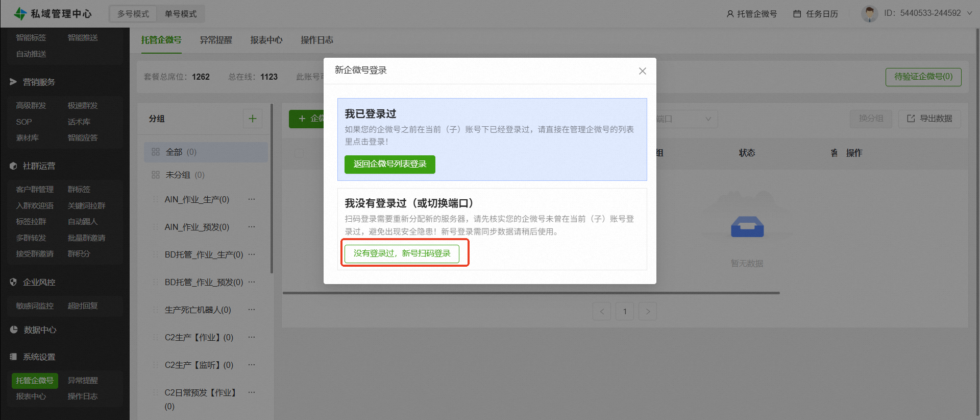
Task: Click the 换分组 button
Action: 871,119
